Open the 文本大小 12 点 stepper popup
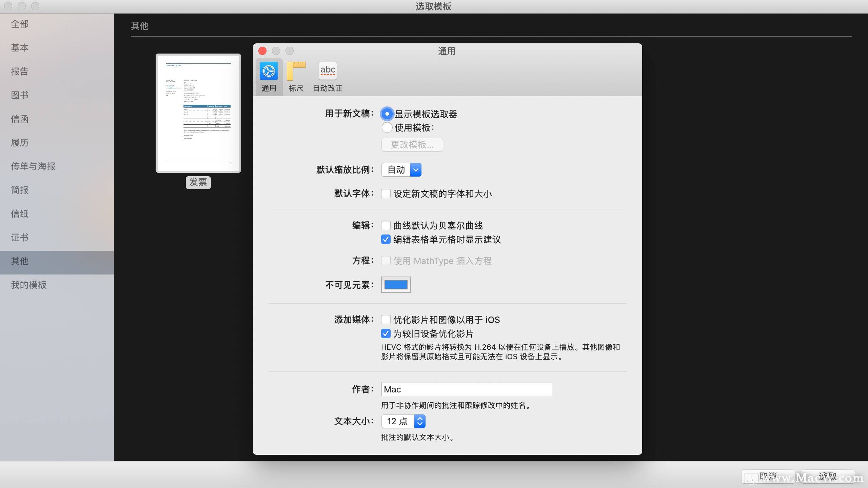This screenshot has width=868, height=488. coord(403,421)
